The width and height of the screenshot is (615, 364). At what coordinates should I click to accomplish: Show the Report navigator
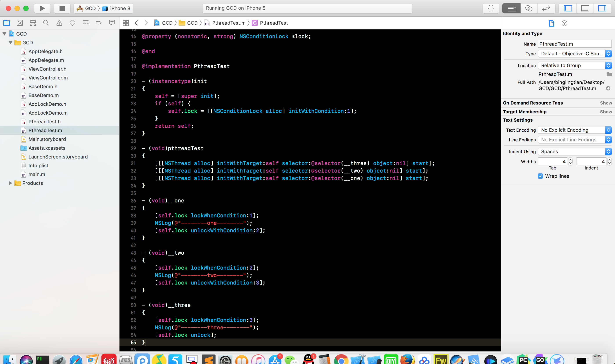pos(112,23)
